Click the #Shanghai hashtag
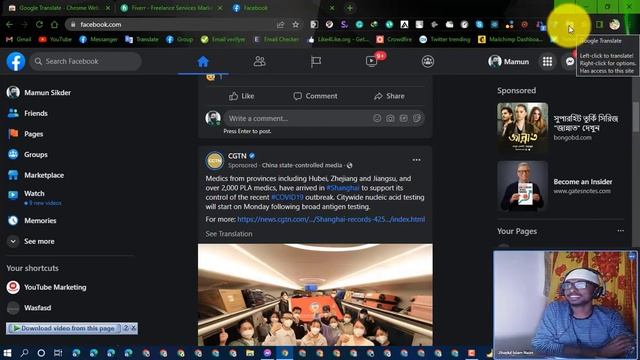The width and height of the screenshot is (640, 360). [343, 188]
